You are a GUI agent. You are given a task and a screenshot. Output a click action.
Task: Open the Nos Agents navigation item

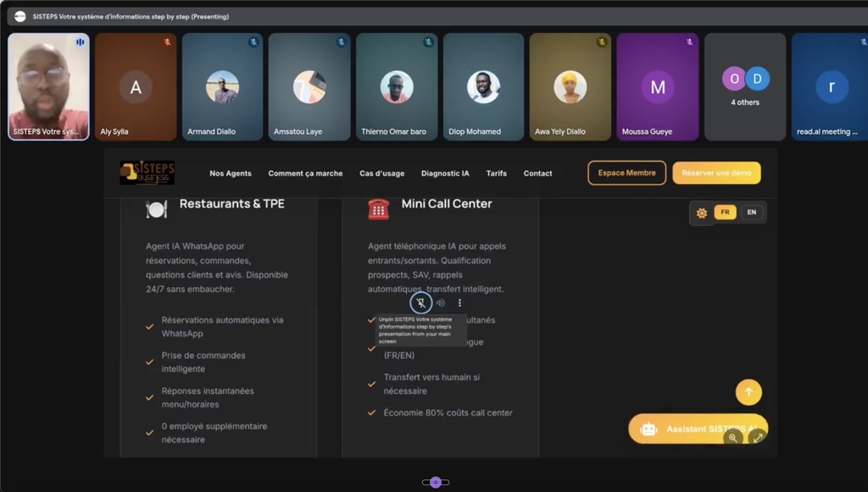(x=229, y=173)
